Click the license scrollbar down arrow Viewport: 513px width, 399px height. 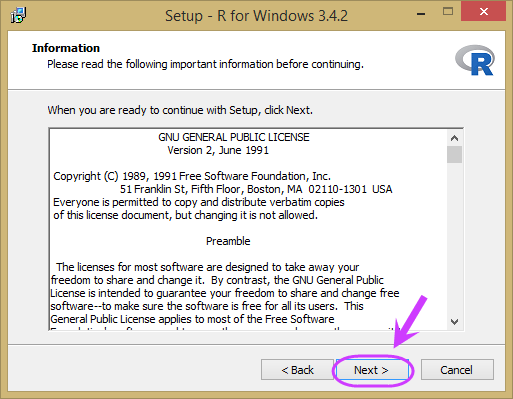[454, 322]
